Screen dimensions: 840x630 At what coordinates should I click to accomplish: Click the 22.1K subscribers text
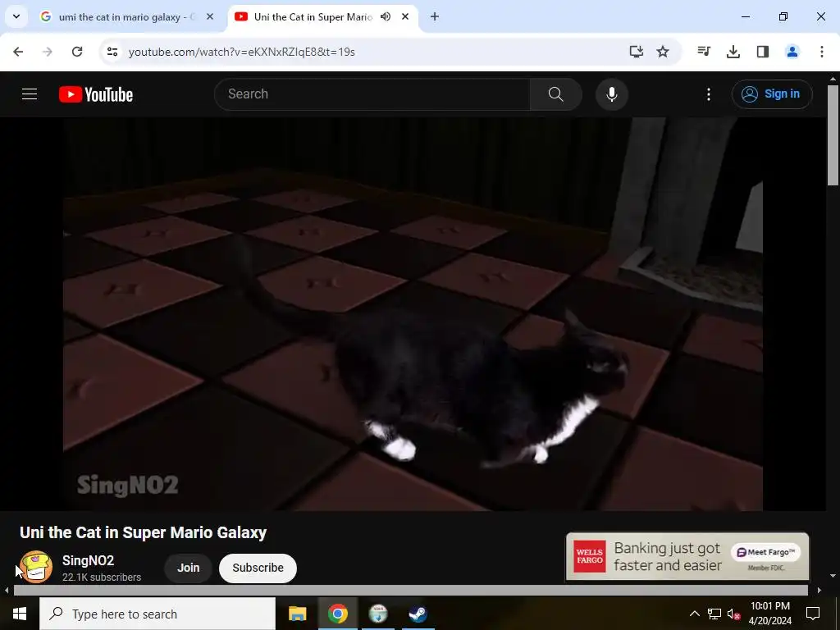pos(102,577)
